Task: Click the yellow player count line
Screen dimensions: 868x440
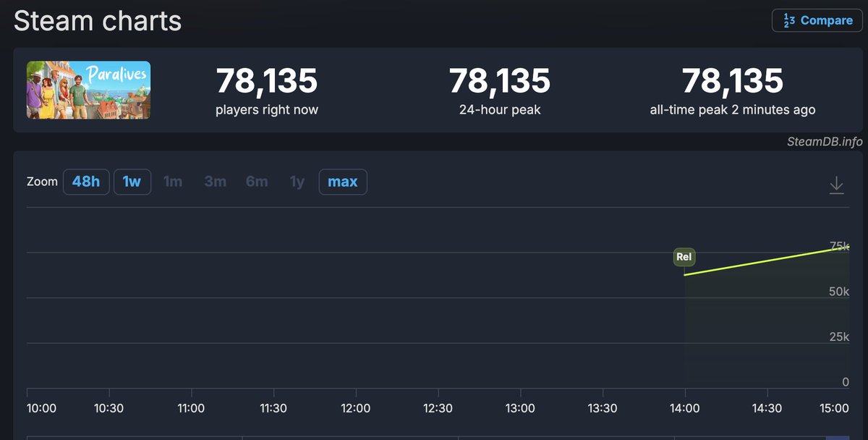Action: point(767,261)
